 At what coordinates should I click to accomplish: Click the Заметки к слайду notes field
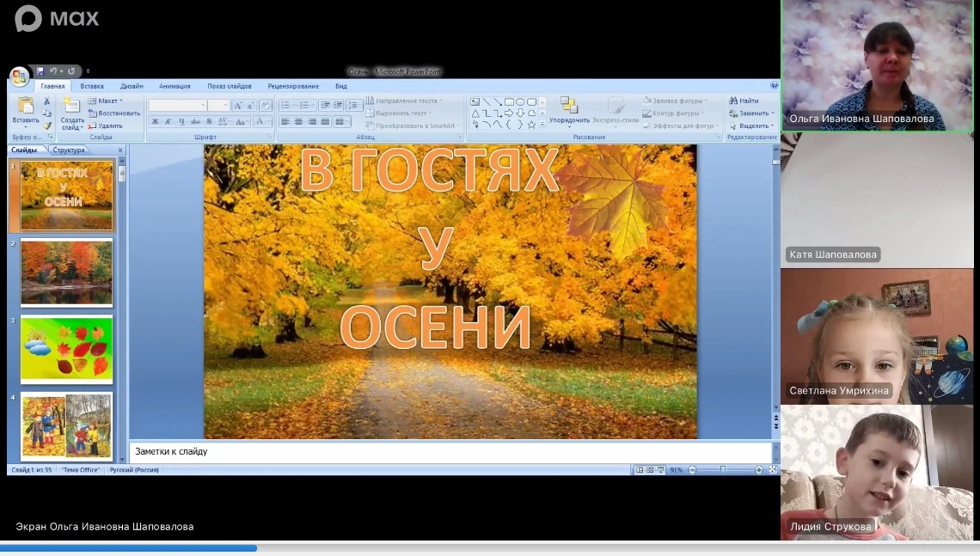(450, 452)
